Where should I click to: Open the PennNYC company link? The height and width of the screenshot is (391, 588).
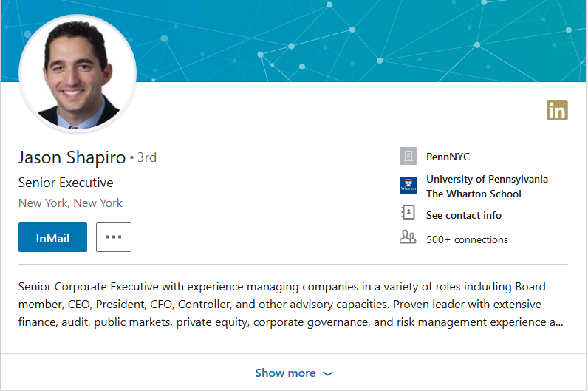pos(448,157)
